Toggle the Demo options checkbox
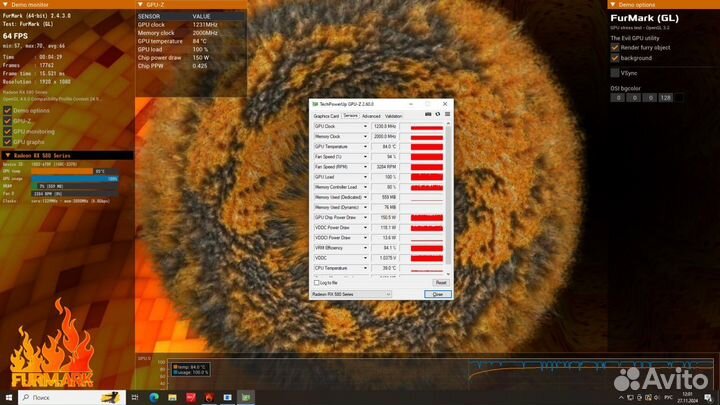The height and width of the screenshot is (405, 720). 7,111
